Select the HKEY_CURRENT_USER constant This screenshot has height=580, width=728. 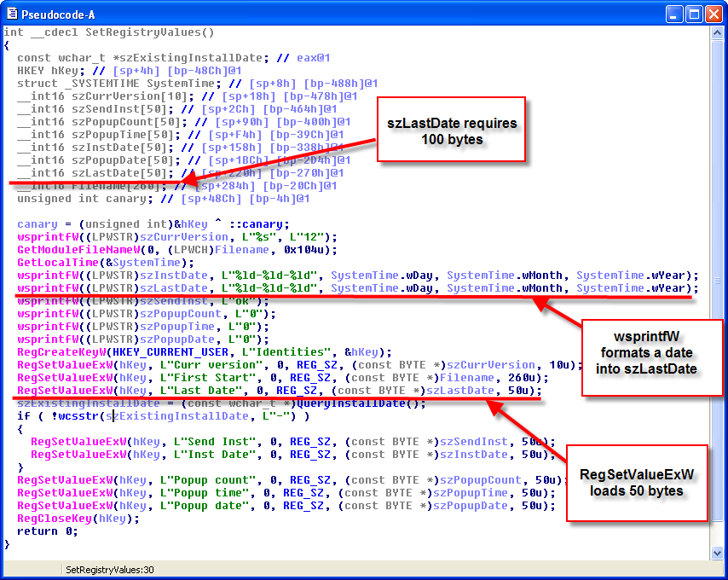165,352
